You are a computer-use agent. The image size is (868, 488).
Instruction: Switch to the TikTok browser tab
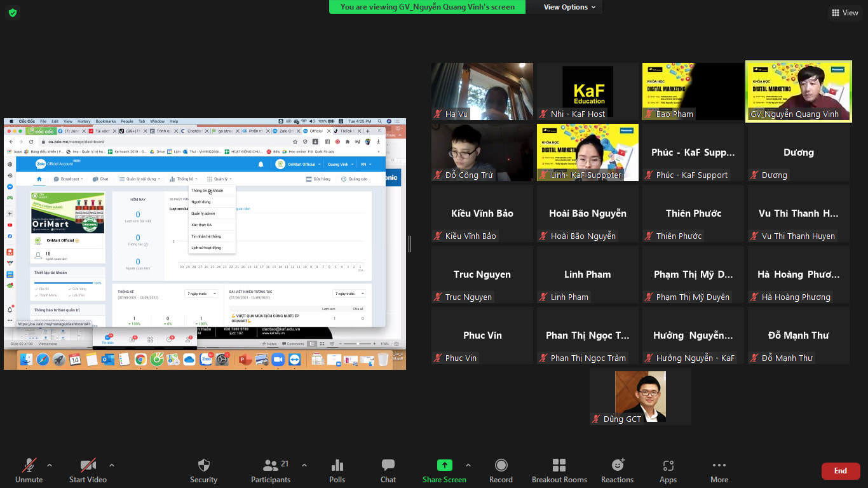coord(346,131)
